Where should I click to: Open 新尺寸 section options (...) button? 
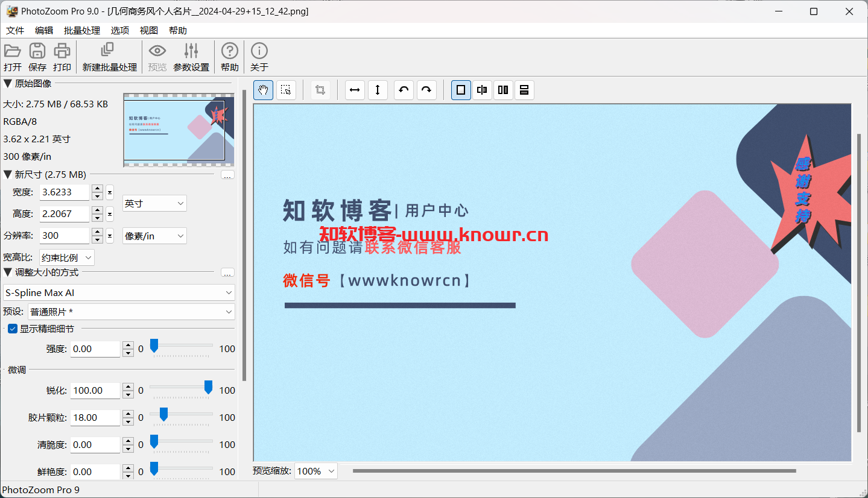(227, 175)
